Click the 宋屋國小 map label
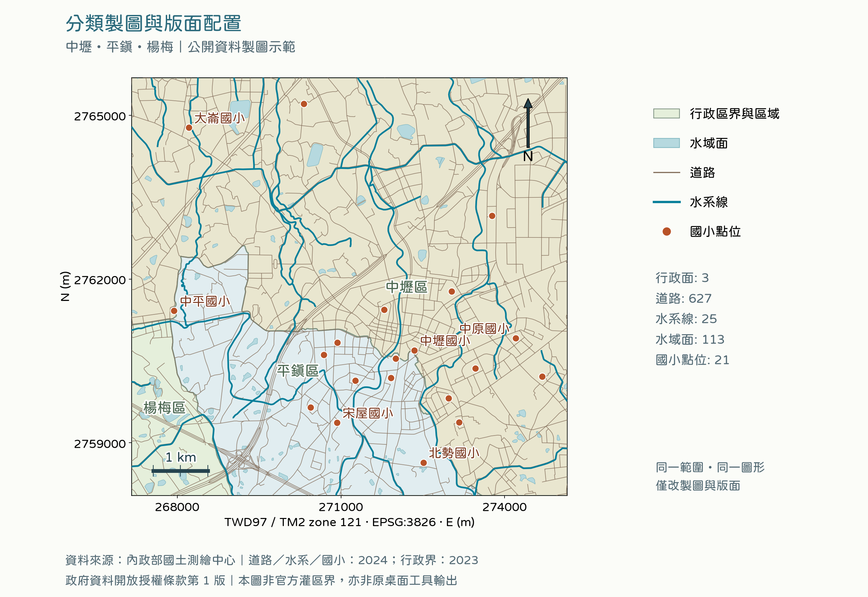868x597 pixels. (368, 413)
